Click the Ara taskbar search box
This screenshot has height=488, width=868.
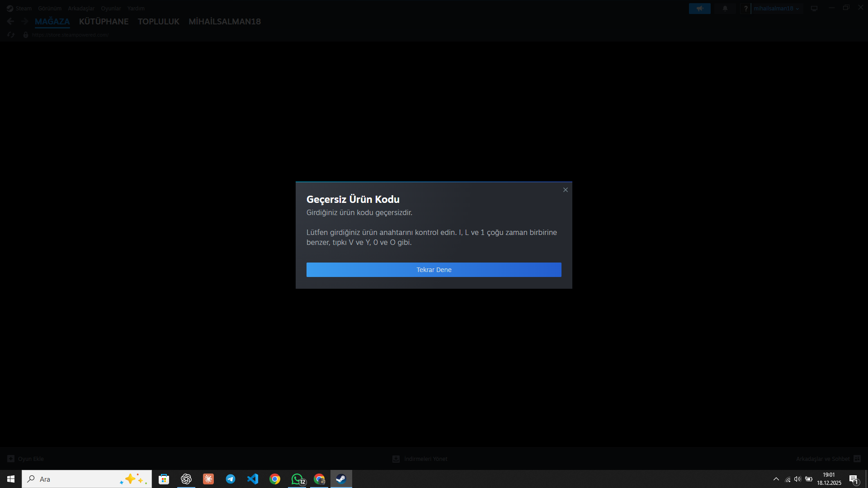click(87, 479)
